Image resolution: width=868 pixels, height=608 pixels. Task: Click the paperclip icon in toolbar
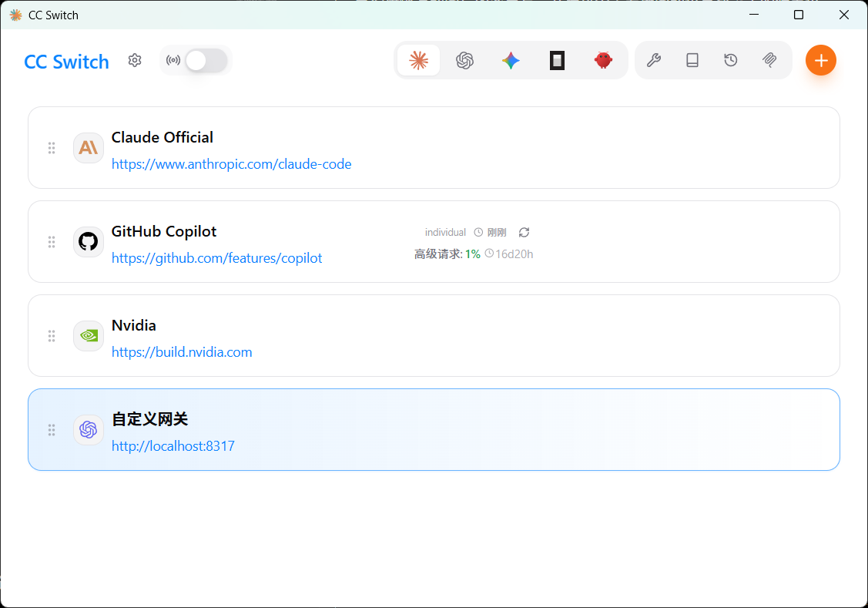point(769,60)
